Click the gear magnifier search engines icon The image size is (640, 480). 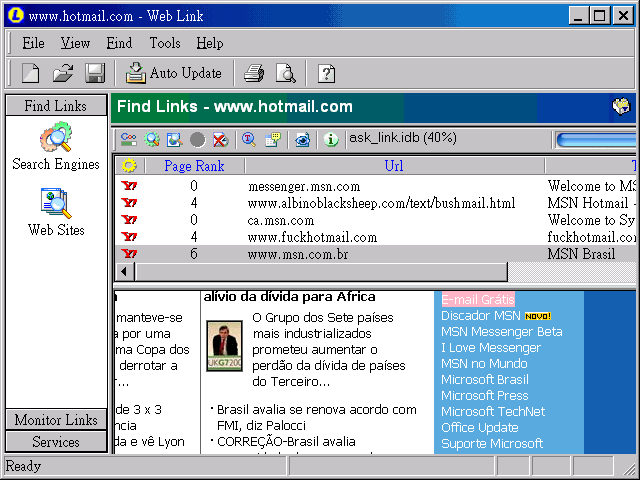click(x=152, y=140)
